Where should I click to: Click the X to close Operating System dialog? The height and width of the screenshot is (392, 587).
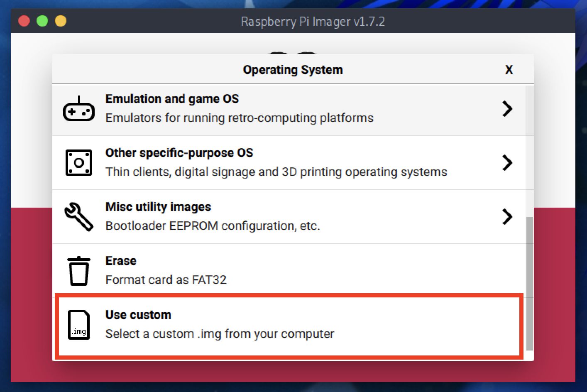coord(509,70)
